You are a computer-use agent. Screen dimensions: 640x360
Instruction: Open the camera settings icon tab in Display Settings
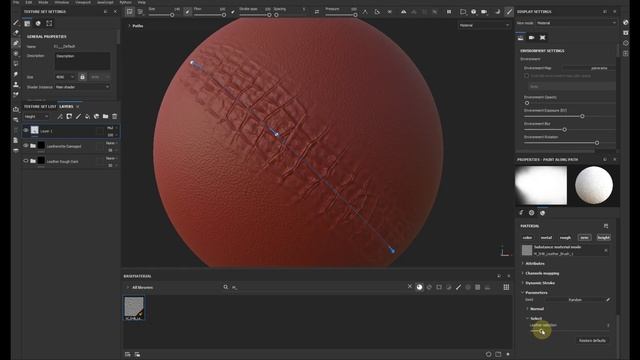[531, 38]
